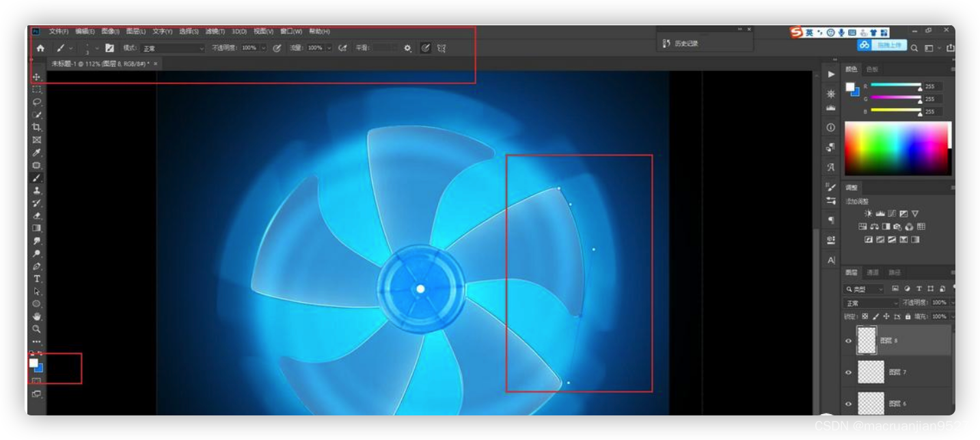Open the painting mode dropdown
This screenshot has height=440, width=980.
coord(173,49)
